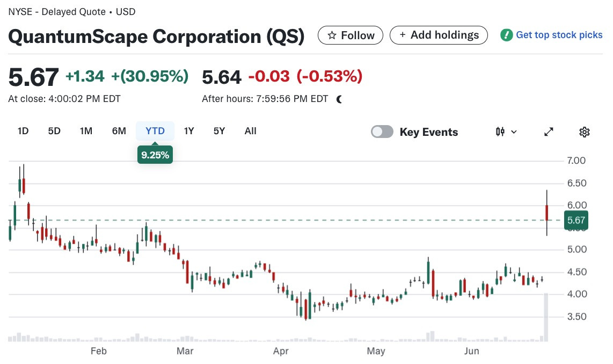Switch to the 6M range

119,131
